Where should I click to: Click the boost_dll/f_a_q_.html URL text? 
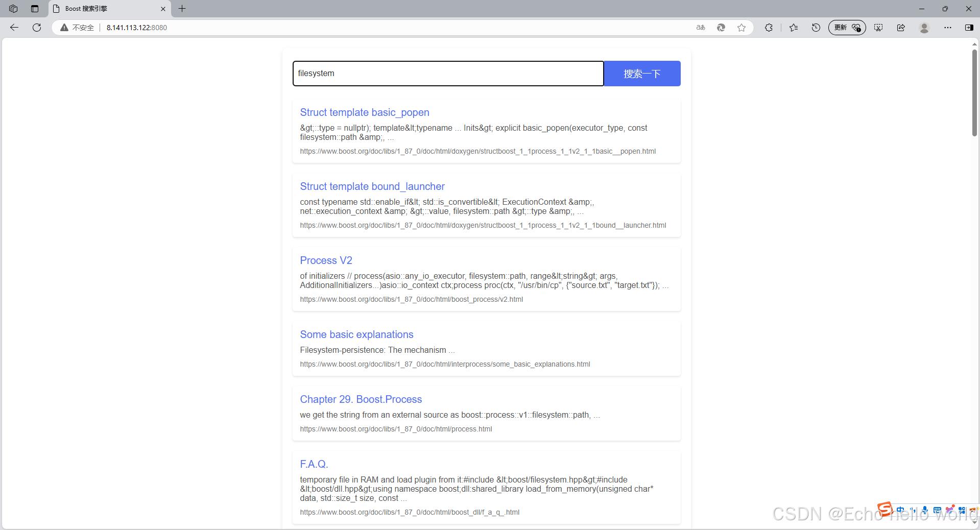(410, 512)
